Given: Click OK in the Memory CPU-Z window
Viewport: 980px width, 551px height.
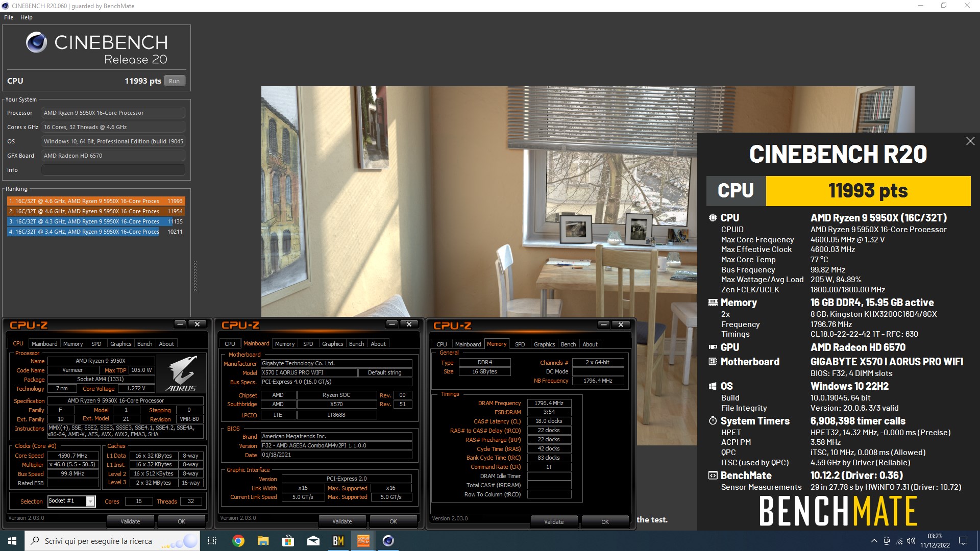Looking at the screenshot, I should 605,522.
